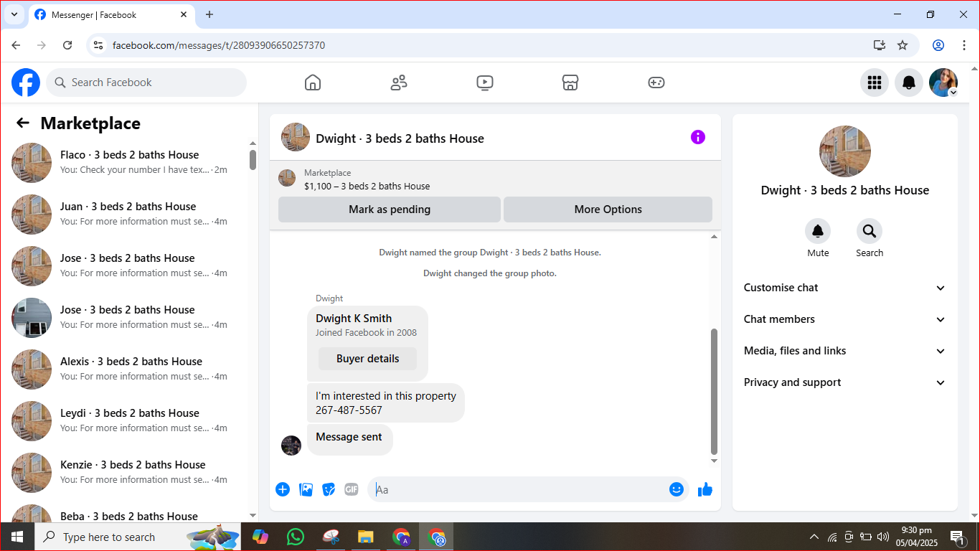Open a new browser tab
Image resolution: width=980 pixels, height=551 pixels.
click(209, 14)
